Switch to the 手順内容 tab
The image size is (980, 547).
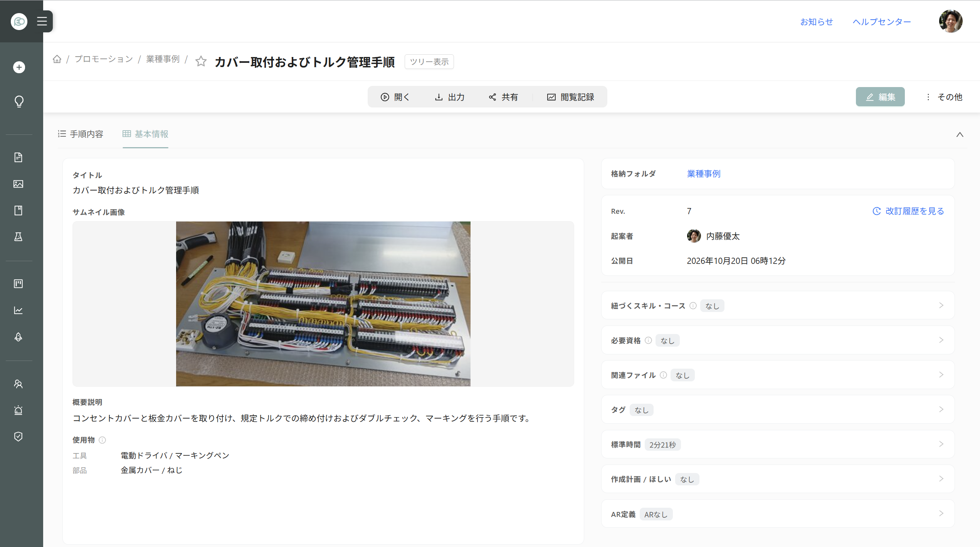point(81,134)
